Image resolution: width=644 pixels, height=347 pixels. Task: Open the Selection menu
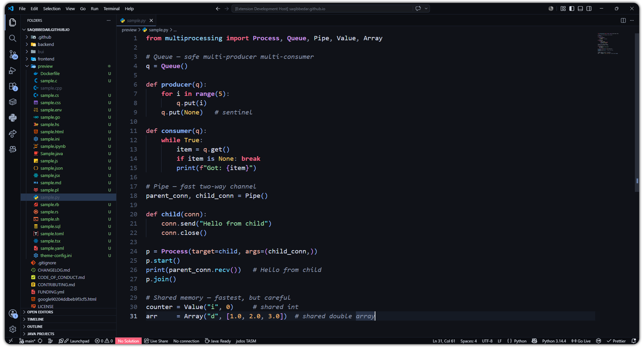coord(52,9)
